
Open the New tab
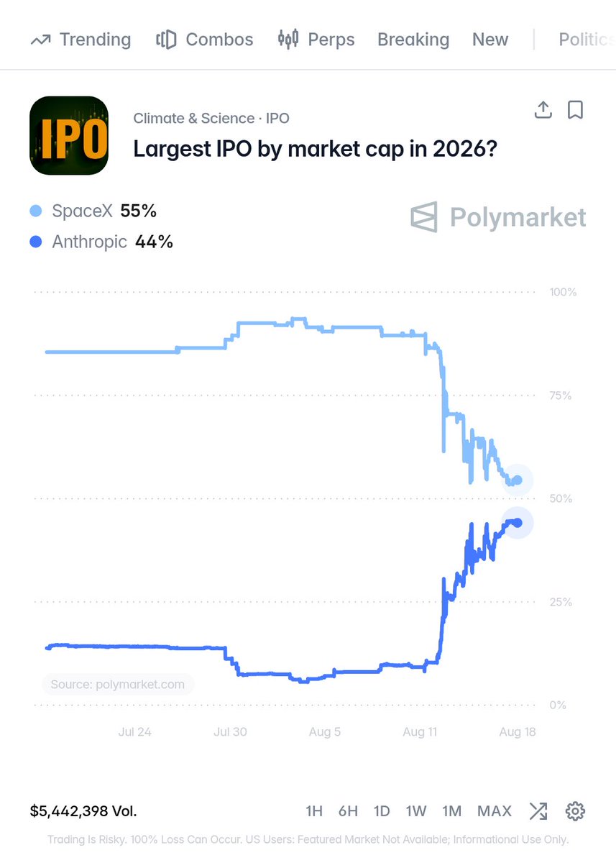click(x=490, y=40)
